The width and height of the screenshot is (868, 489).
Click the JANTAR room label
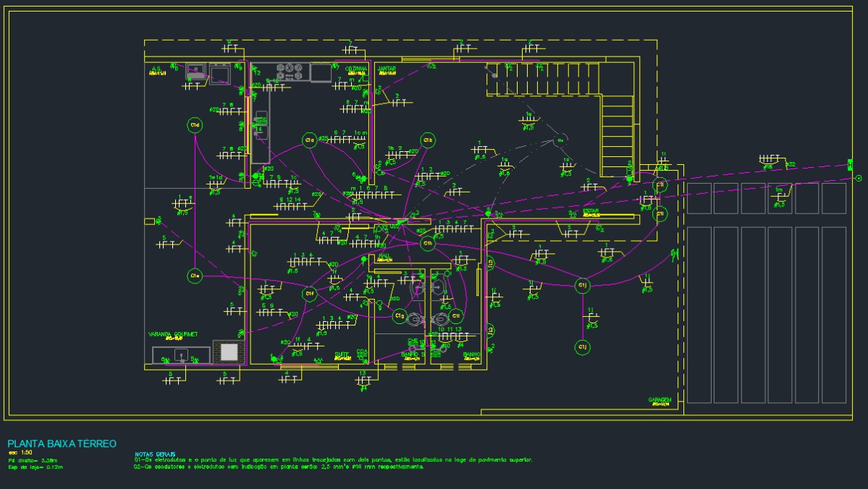coord(387,69)
